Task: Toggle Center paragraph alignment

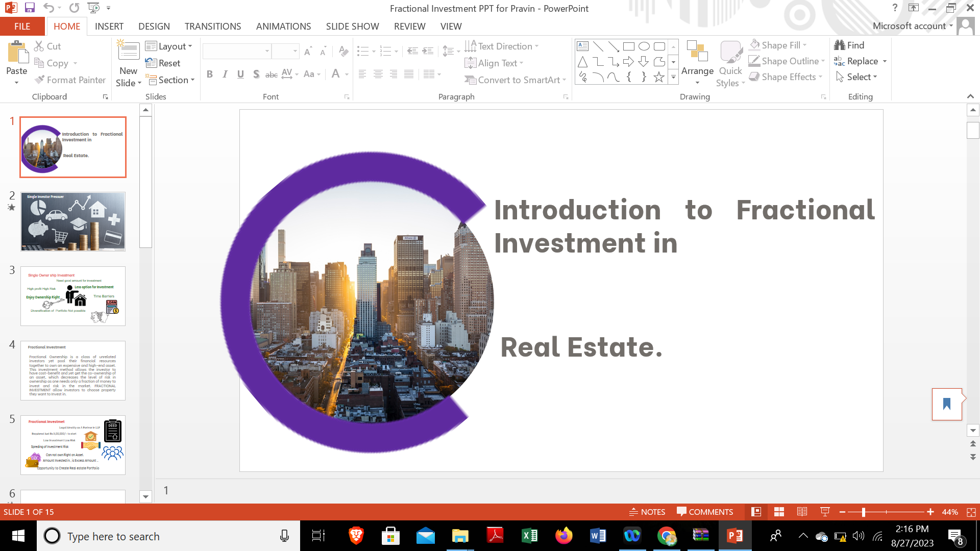Action: coord(378,74)
